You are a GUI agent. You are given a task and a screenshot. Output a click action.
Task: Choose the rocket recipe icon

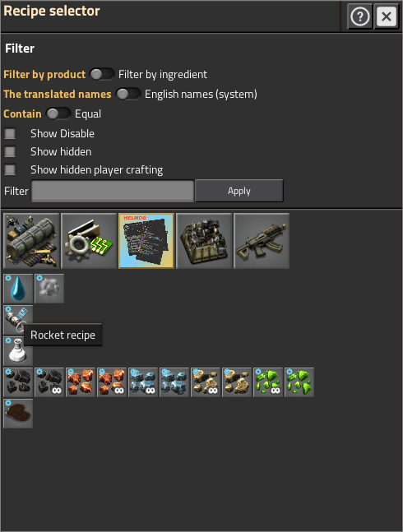(18, 320)
